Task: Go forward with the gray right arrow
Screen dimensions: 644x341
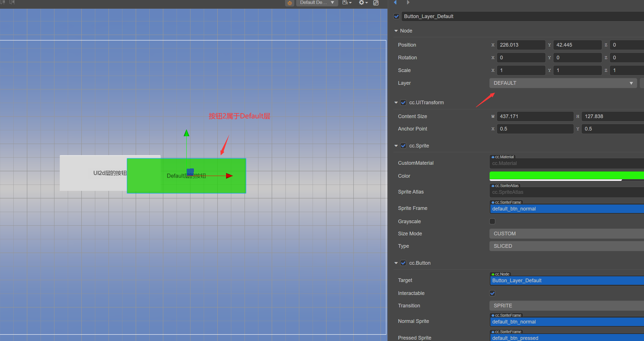Action: click(408, 3)
